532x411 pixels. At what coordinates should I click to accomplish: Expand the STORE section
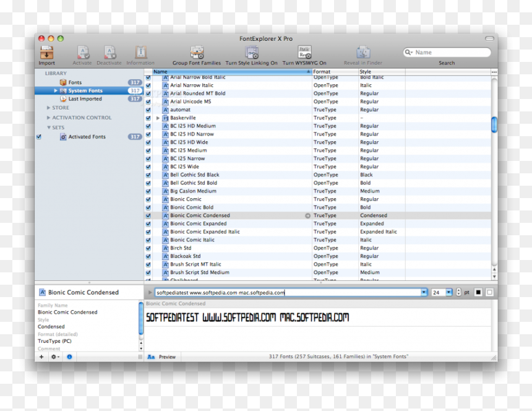click(48, 108)
